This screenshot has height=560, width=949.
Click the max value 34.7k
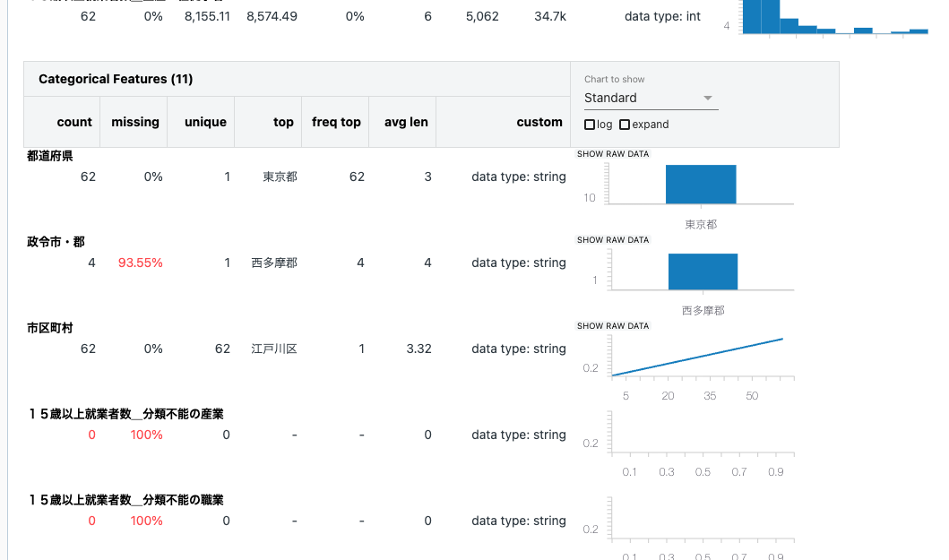pyautogui.click(x=550, y=16)
